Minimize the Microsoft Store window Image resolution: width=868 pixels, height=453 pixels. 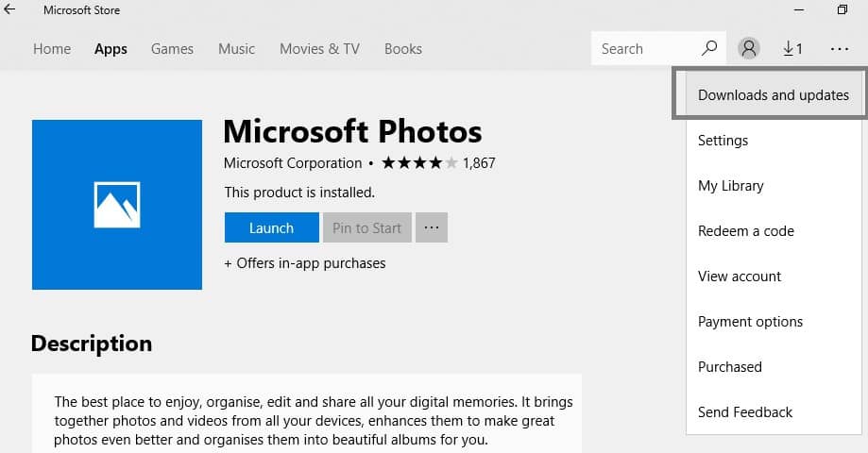[x=799, y=9]
